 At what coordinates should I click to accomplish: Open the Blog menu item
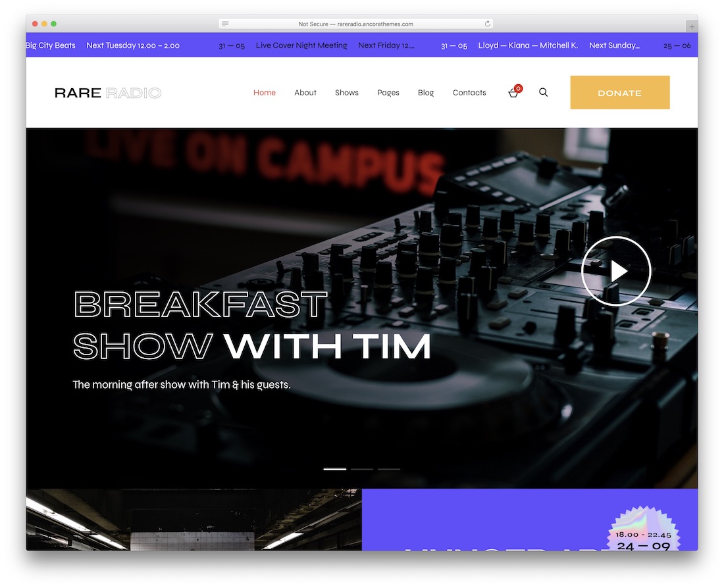[426, 92]
